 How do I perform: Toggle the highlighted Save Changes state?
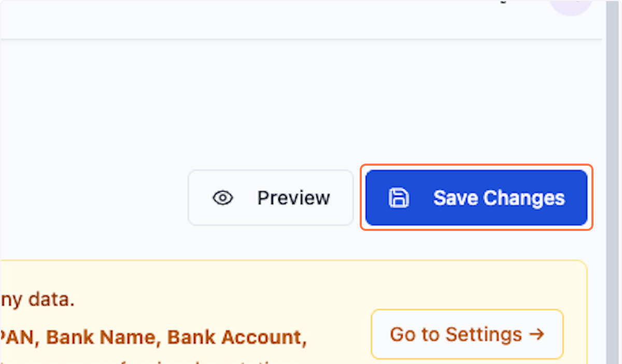(x=476, y=197)
